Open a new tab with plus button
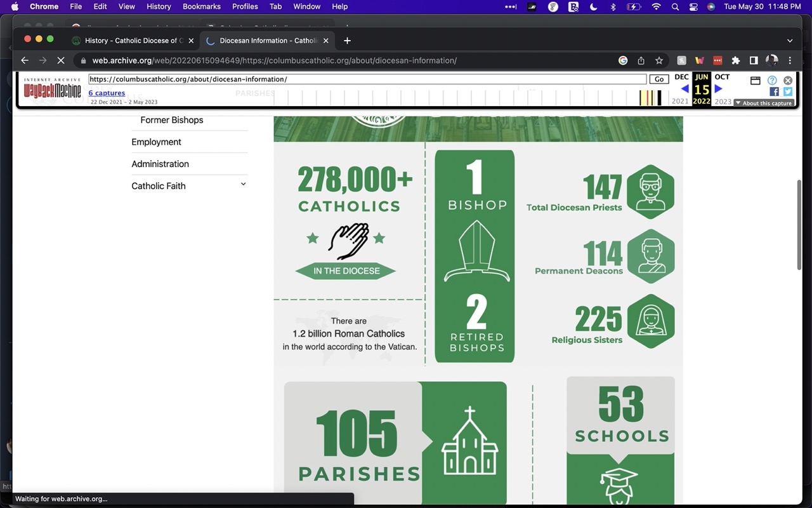 pyautogui.click(x=347, y=41)
